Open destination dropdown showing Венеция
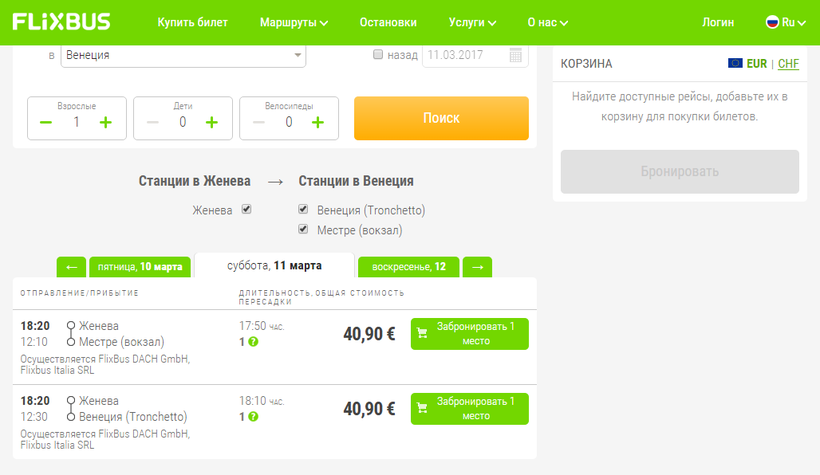Image resolution: width=820 pixels, height=475 pixels. [x=183, y=56]
